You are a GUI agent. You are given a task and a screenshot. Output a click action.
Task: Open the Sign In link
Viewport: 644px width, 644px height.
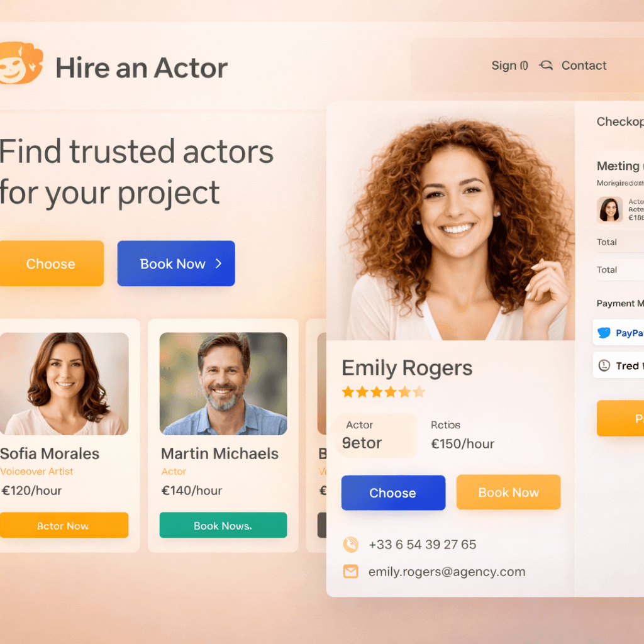click(509, 65)
